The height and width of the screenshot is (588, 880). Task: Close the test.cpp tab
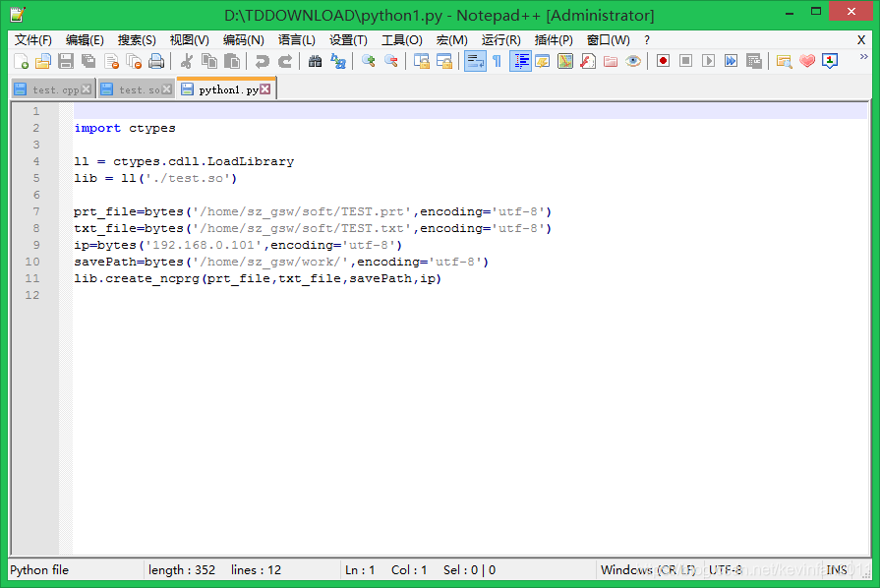tap(86, 89)
